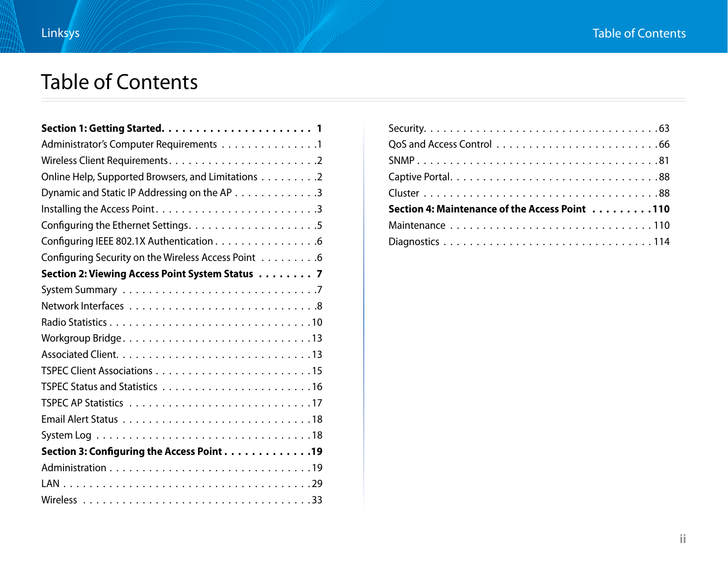This screenshot has width=728, height=562.
Task: Open Wireless Client Requirements entry
Action: (x=182, y=160)
